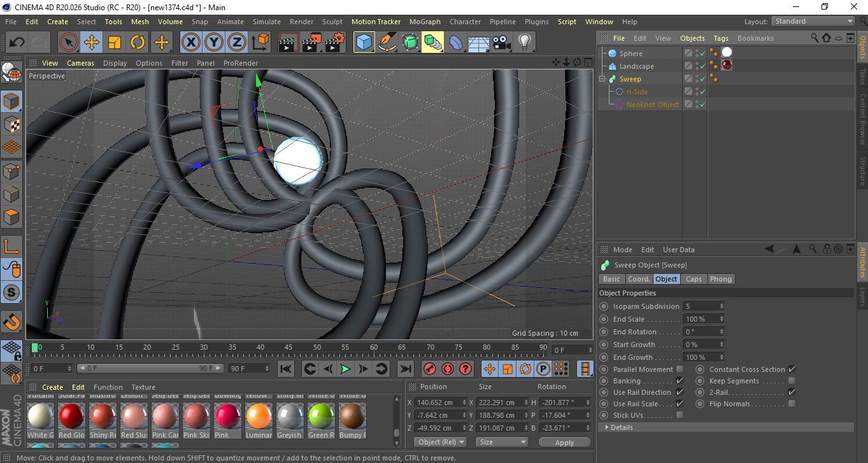
Task: Toggle Z axis lock
Action: pos(237,43)
